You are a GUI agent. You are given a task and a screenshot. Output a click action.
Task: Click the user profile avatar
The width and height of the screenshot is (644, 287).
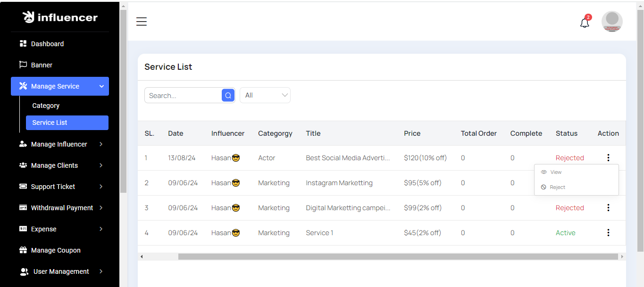(x=612, y=22)
